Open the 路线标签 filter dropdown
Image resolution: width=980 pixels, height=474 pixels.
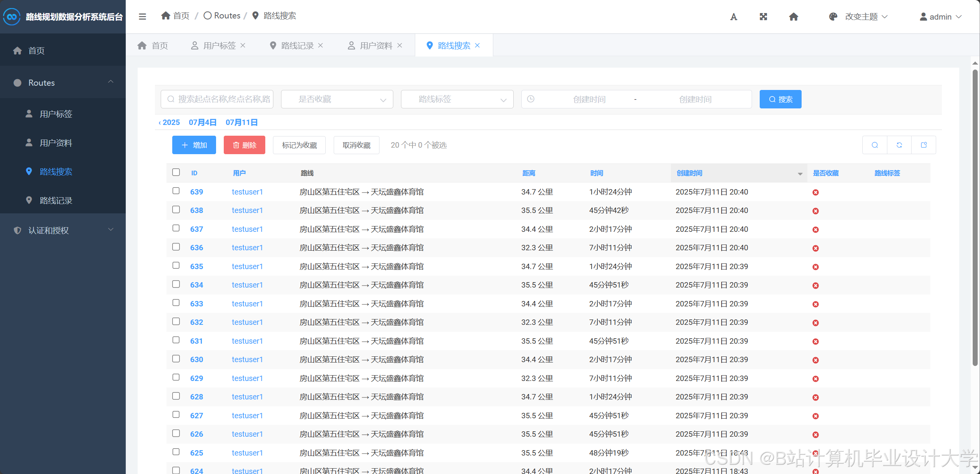(x=457, y=99)
